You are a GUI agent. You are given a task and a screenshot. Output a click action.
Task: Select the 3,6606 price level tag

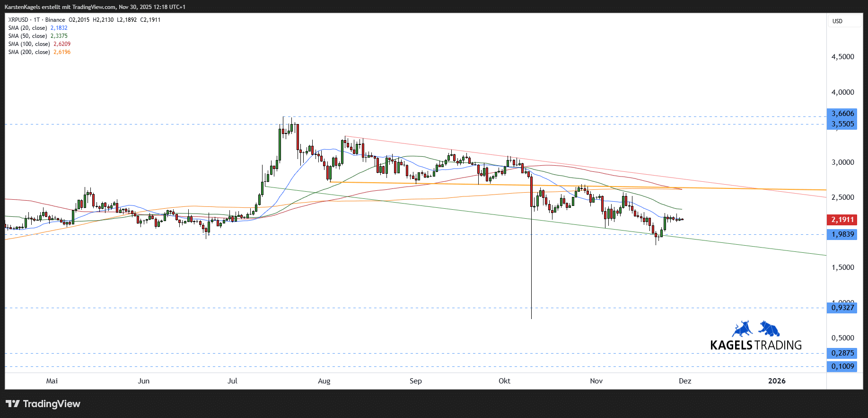pyautogui.click(x=842, y=114)
